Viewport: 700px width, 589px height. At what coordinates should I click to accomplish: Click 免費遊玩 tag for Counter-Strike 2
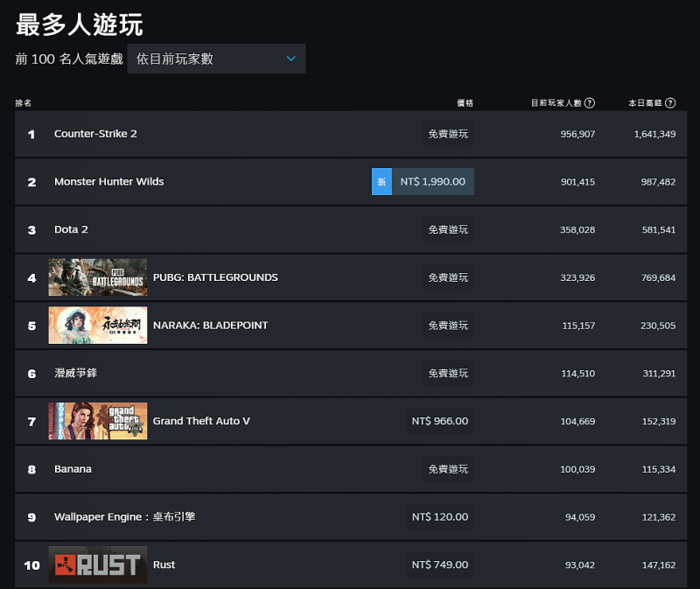coord(448,134)
